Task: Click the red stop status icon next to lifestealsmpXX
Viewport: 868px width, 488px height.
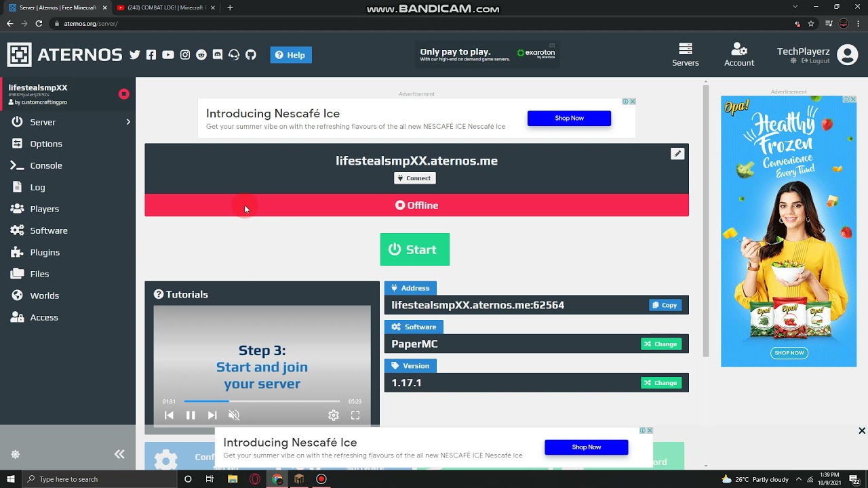Action: [x=124, y=94]
